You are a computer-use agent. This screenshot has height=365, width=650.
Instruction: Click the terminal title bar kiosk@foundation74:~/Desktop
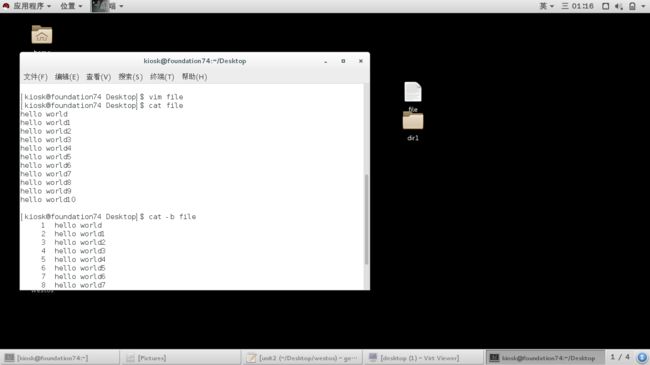click(x=195, y=61)
